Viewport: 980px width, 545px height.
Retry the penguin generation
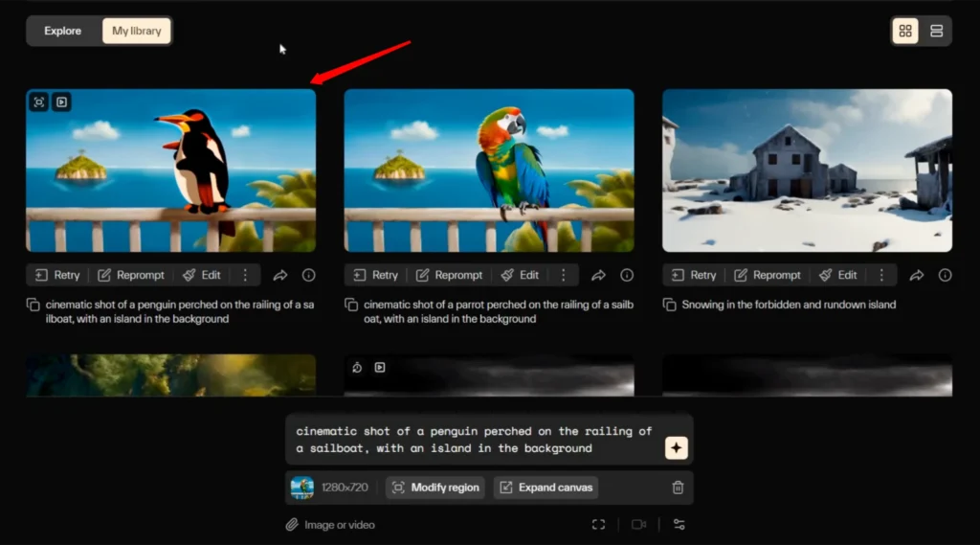pos(57,275)
